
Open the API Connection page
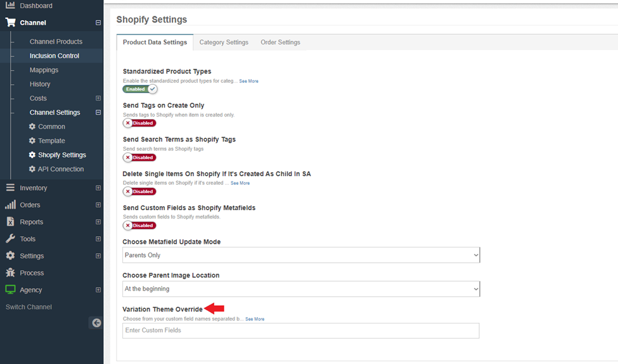click(x=61, y=169)
